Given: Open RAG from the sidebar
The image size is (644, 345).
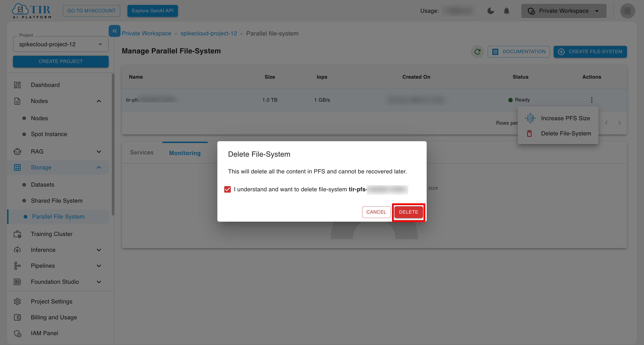Looking at the screenshot, I should click(x=37, y=151).
